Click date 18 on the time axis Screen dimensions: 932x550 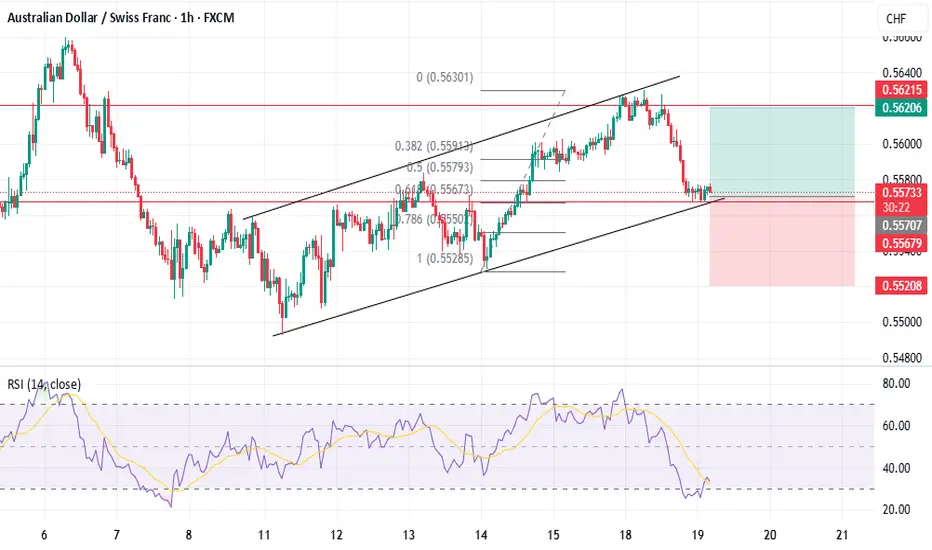coord(625,535)
